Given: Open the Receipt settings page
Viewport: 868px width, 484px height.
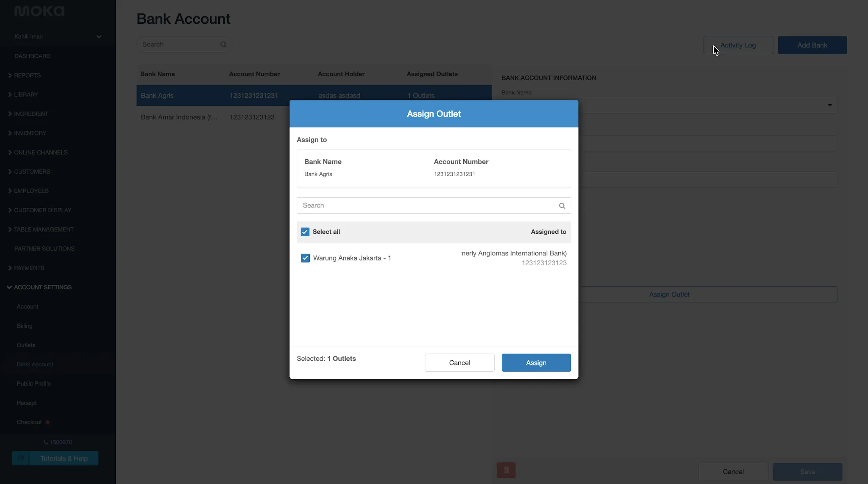Looking at the screenshot, I should pos(27,403).
